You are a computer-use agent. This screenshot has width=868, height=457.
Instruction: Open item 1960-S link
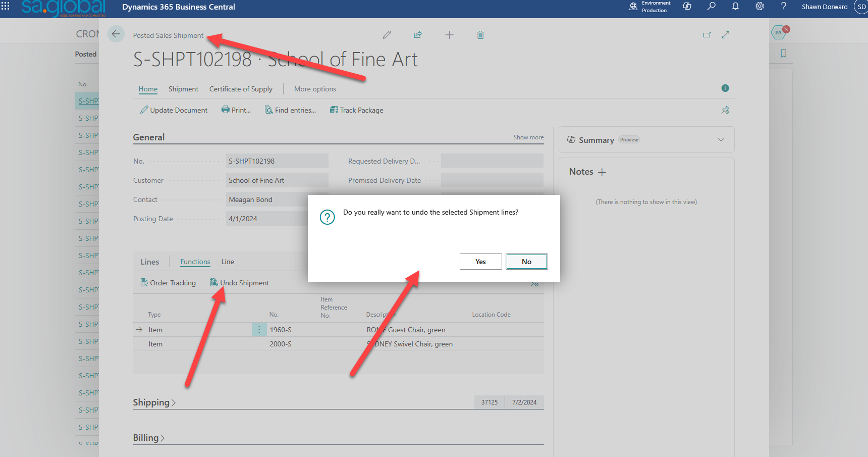click(x=281, y=329)
